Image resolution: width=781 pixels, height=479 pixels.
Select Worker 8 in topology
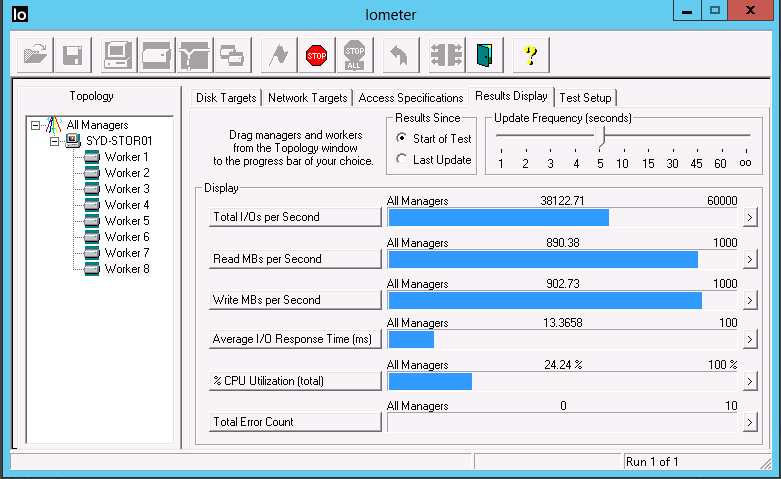point(117,269)
